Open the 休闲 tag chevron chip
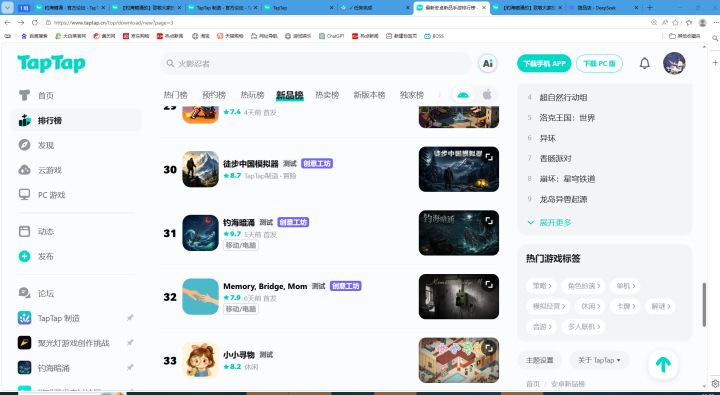The image size is (720, 395). (591, 306)
